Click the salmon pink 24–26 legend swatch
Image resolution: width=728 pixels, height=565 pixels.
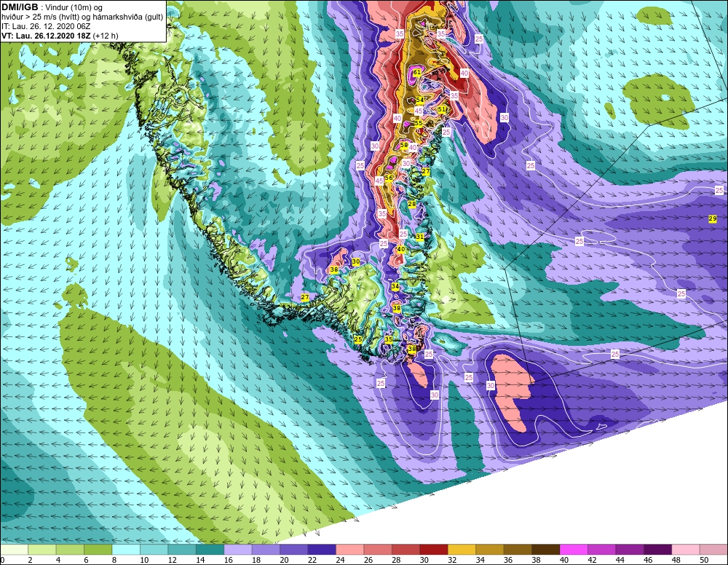point(350,550)
